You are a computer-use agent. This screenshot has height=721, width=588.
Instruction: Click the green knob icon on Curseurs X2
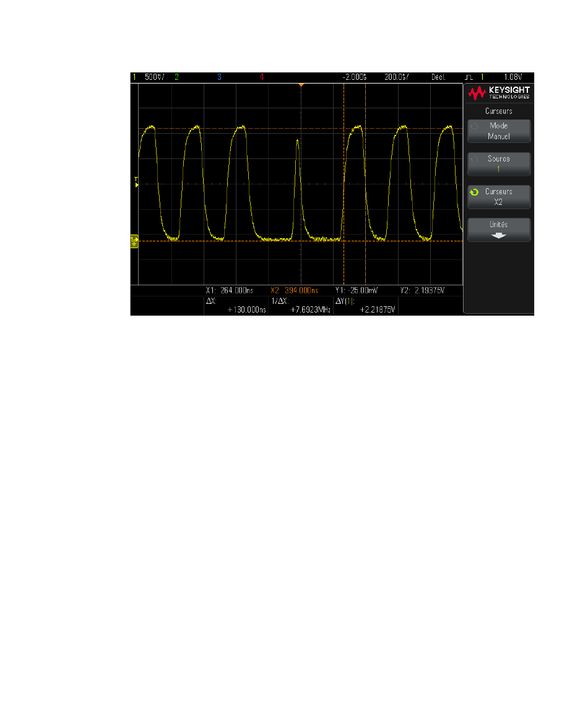(x=475, y=192)
